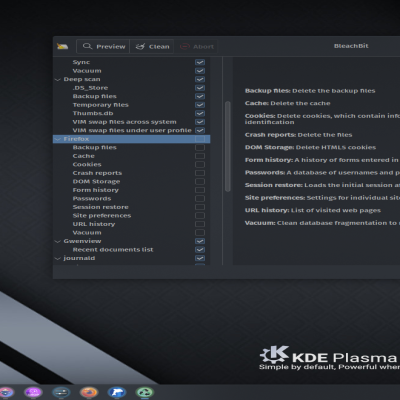Image resolution: width=400 pixels, height=400 pixels.
Task: Select VIM swap files under user profile row
Action: coord(132,130)
